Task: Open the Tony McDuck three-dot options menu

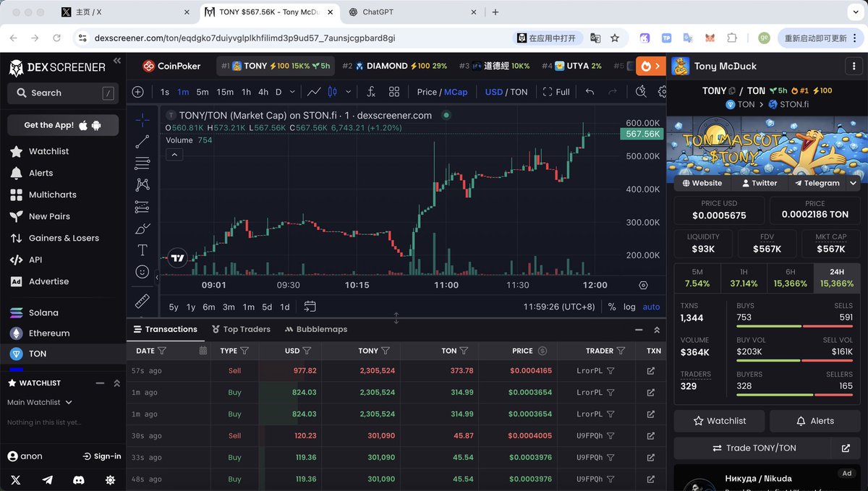Action: pos(854,66)
